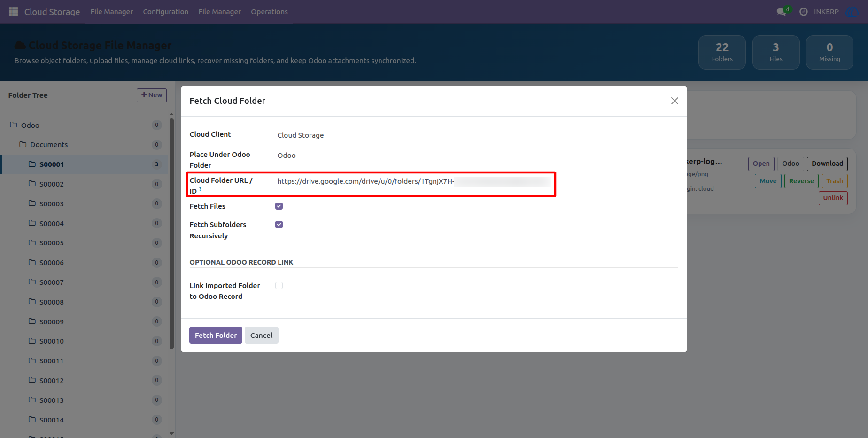Click the Odoo folder icon in tree

[x=14, y=125]
